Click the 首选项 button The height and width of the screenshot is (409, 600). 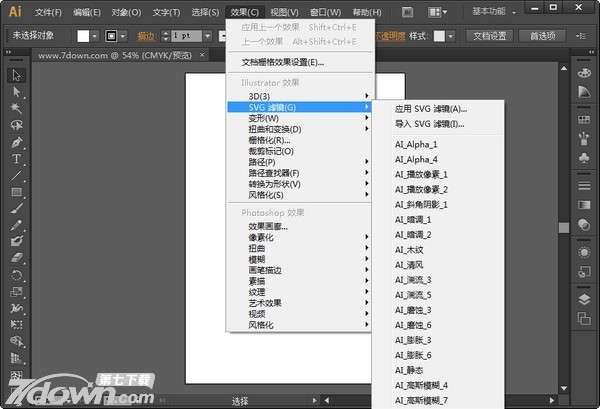pos(544,35)
